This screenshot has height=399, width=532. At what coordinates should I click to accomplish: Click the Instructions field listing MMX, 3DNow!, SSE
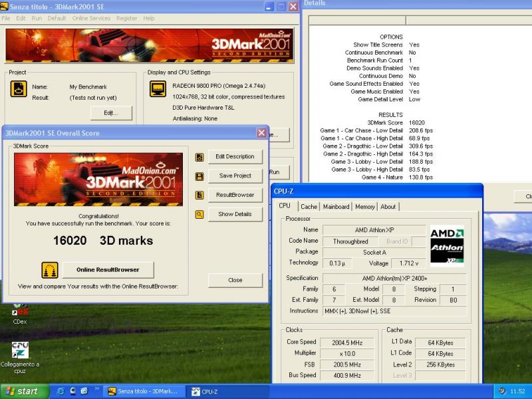(x=394, y=311)
